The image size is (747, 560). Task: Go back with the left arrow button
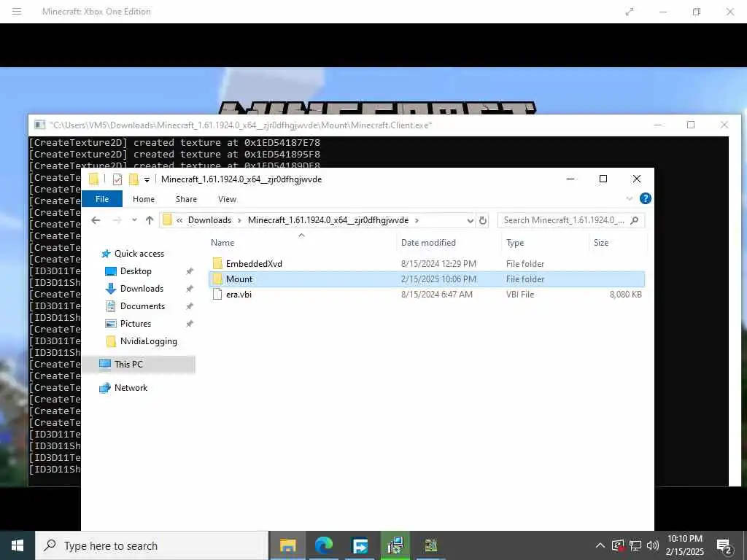pos(96,220)
